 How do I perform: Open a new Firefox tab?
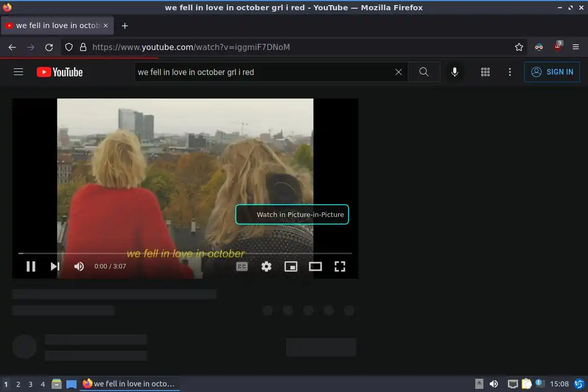[125, 26]
